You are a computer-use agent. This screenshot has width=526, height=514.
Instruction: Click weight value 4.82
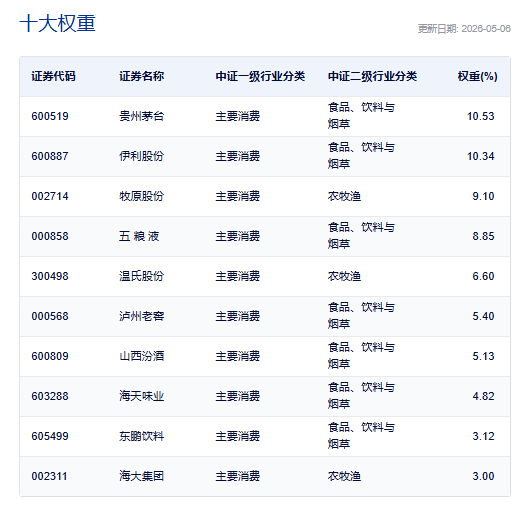coord(483,396)
